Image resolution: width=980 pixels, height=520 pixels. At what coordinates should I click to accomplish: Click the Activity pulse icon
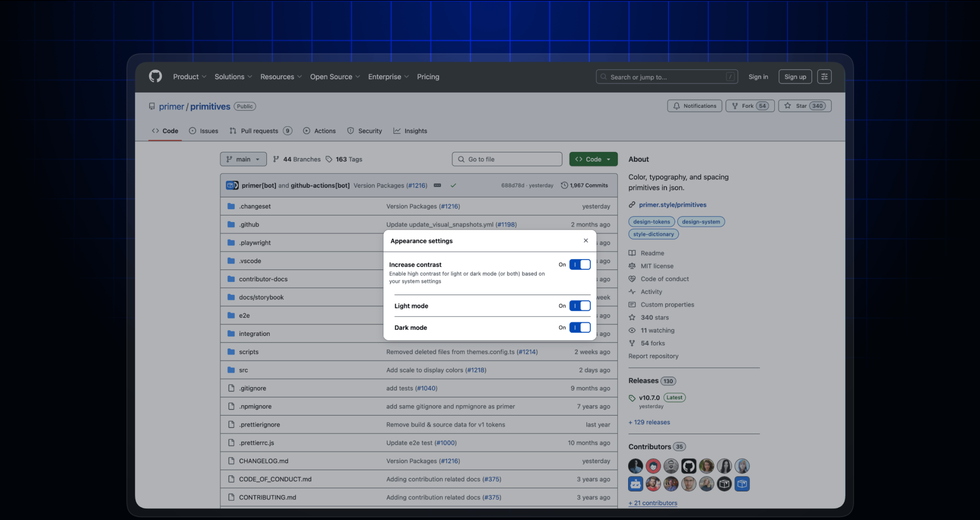pos(632,292)
